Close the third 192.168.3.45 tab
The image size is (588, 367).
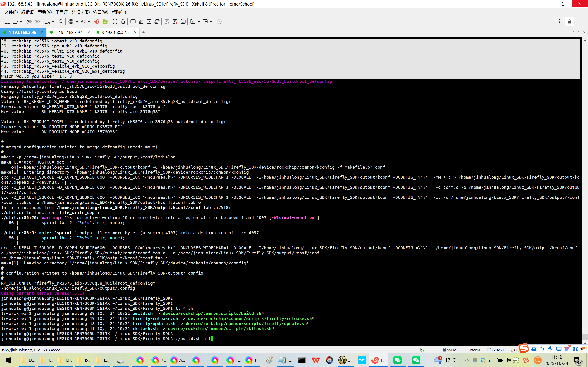point(135,32)
